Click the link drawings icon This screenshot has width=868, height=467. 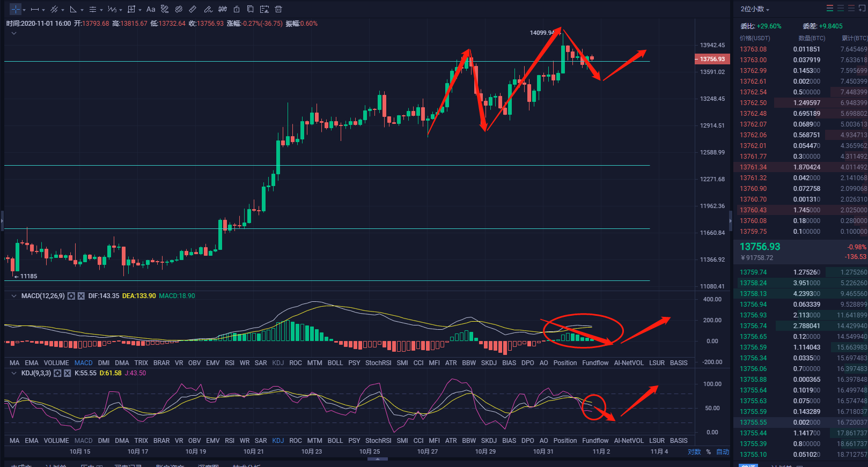point(179,9)
